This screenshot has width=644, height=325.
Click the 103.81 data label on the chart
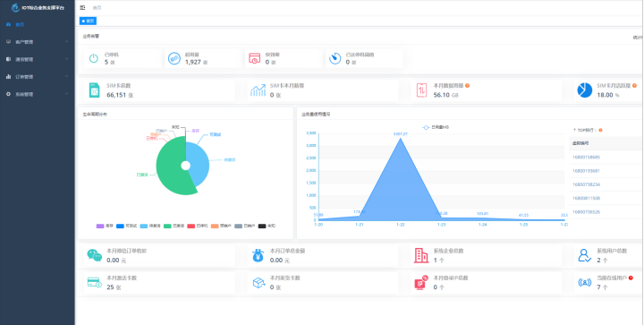tap(482, 214)
